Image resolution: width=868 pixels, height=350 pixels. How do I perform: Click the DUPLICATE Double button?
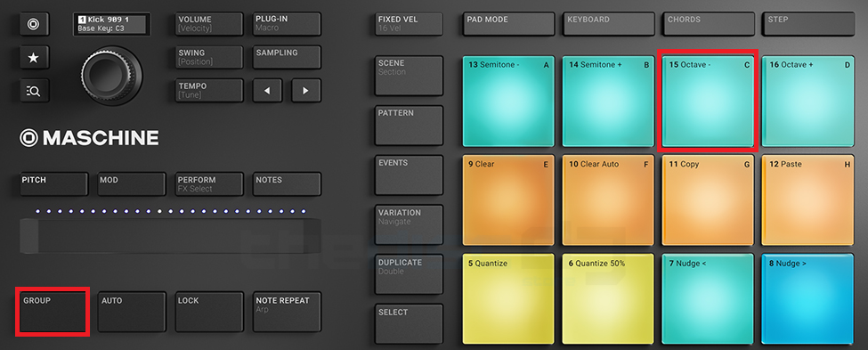410,274
